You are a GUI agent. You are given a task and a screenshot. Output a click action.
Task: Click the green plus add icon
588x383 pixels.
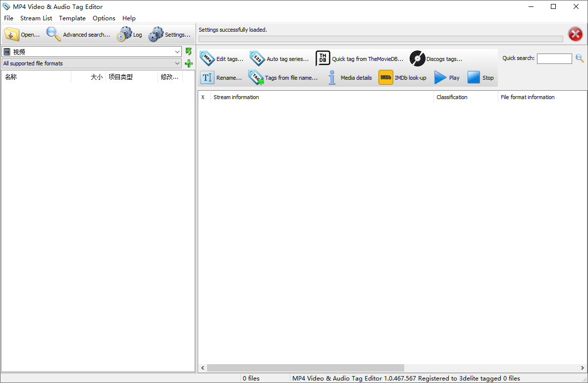tap(189, 63)
